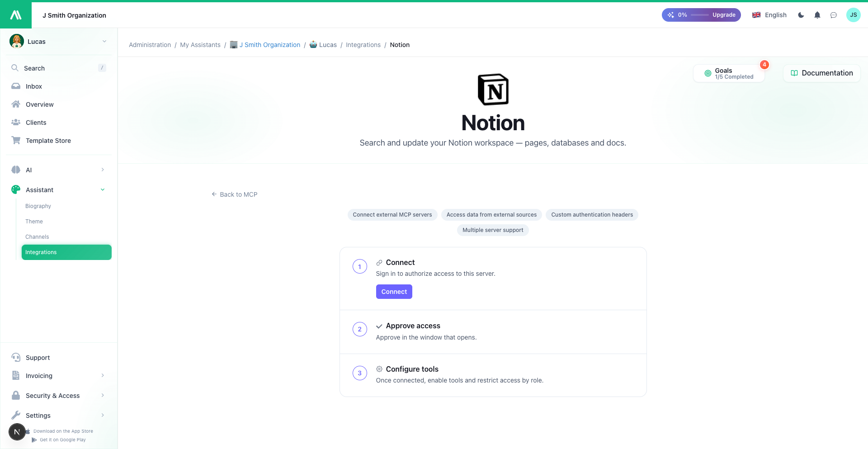
Task: Toggle dark mode moon icon
Action: pyautogui.click(x=801, y=15)
